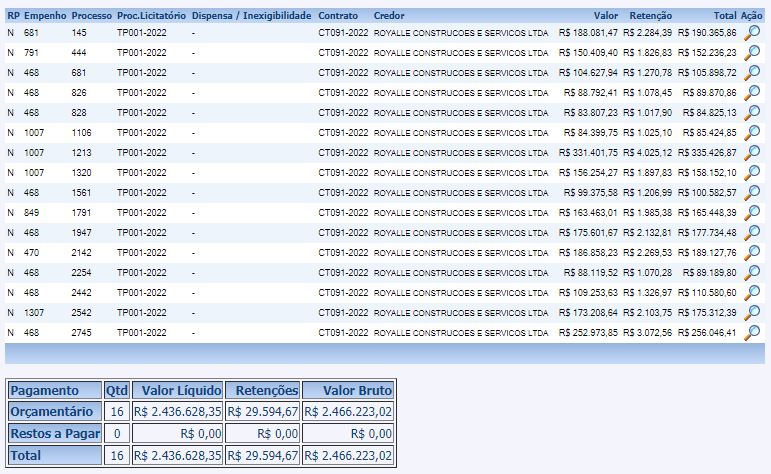This screenshot has height=474, width=771.
Task: Open details for processo 1791 payment
Action: (753, 212)
